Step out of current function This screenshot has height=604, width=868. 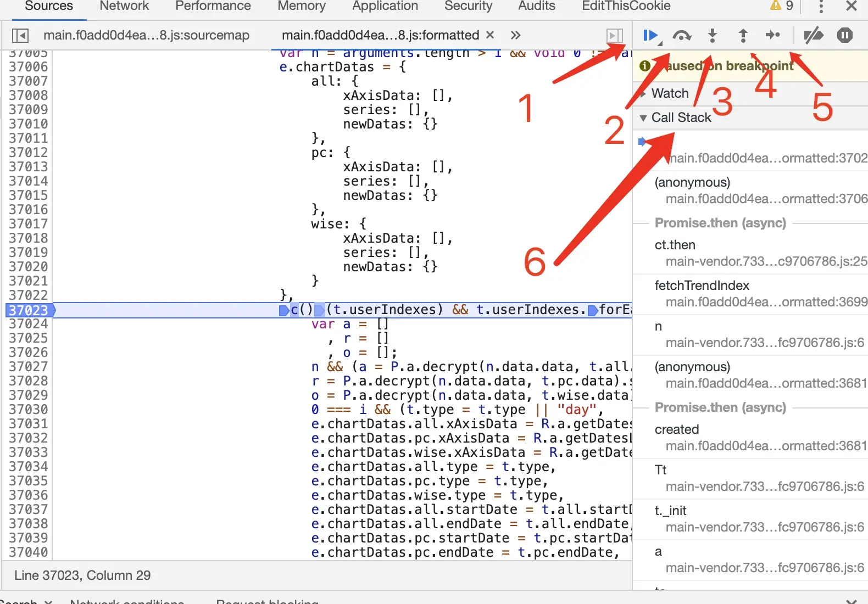(x=743, y=36)
